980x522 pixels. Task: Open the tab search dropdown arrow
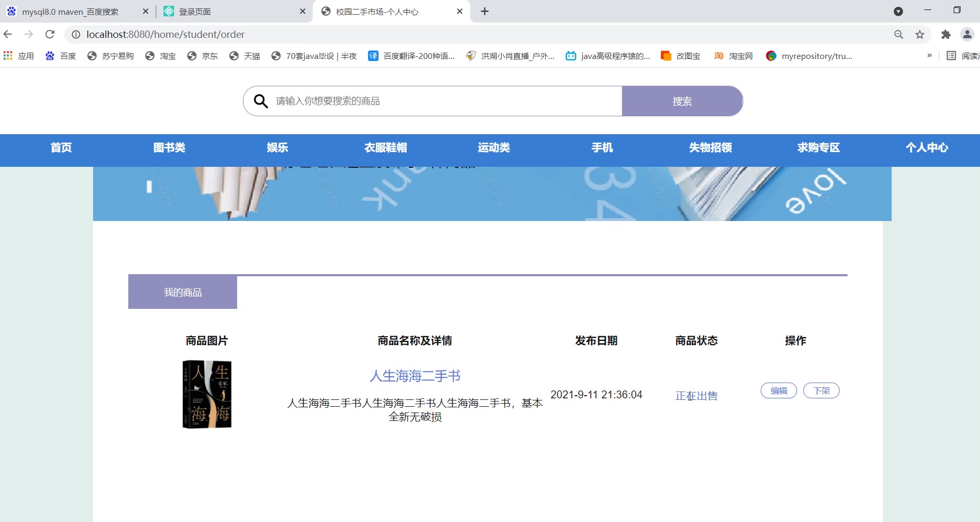pos(898,11)
